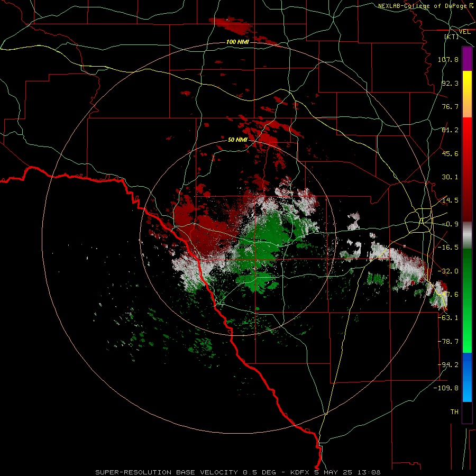The width and height of the screenshot is (476, 476).
Task: Click the gray near-zero segment of color bar
Action: pos(467,235)
